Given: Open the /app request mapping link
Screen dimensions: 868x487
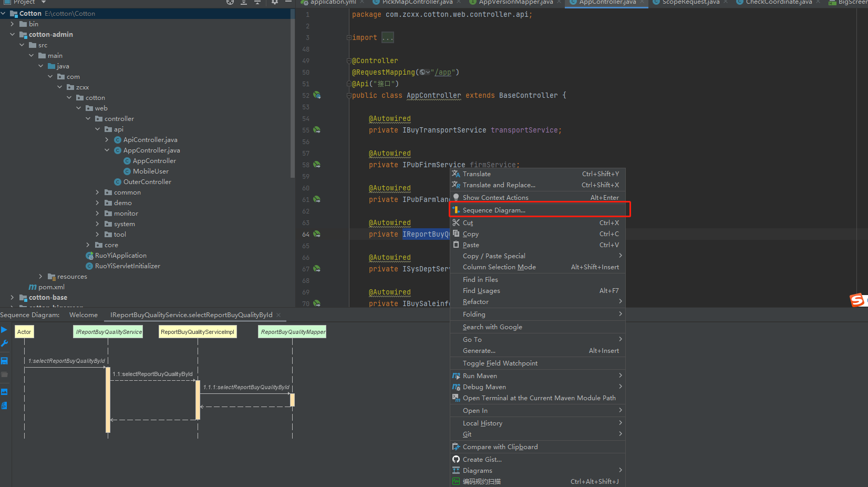Looking at the screenshot, I should (x=444, y=73).
